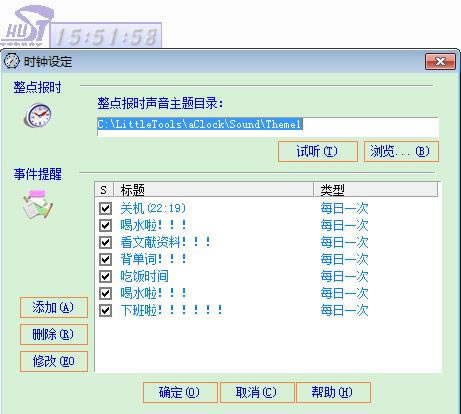Toggle checkbox for 喝水啦 reminder above 下班啦

point(105,293)
